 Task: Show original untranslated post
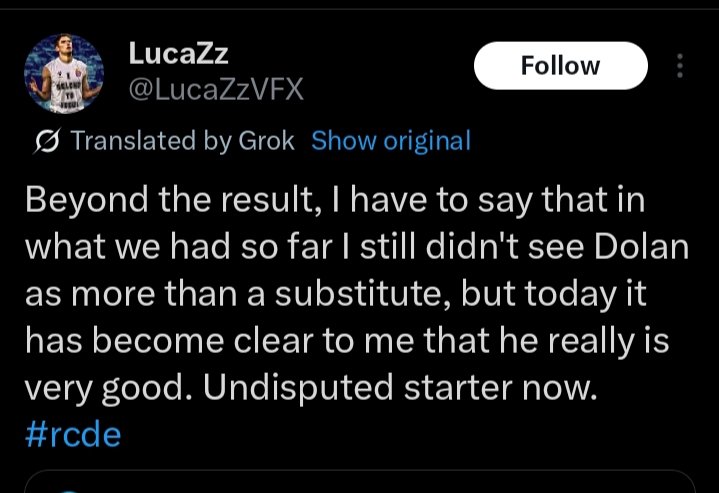391,140
